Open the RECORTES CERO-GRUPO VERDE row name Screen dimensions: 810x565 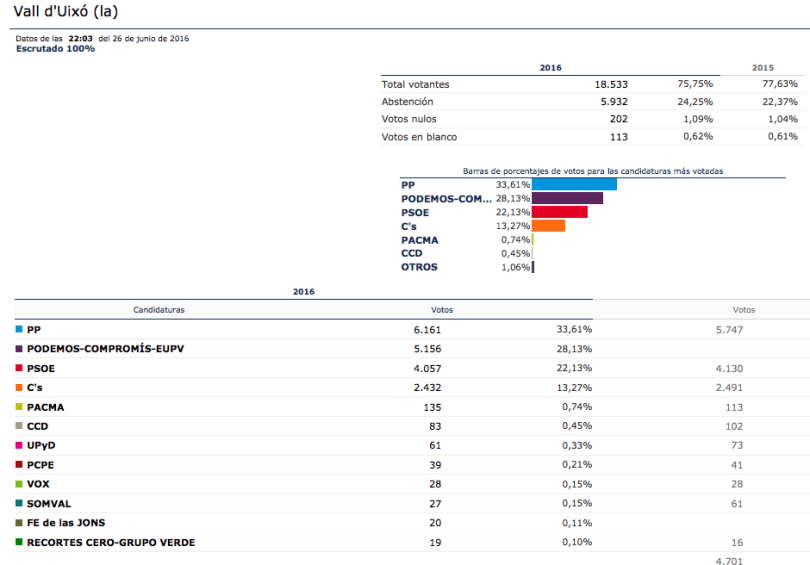(111, 543)
